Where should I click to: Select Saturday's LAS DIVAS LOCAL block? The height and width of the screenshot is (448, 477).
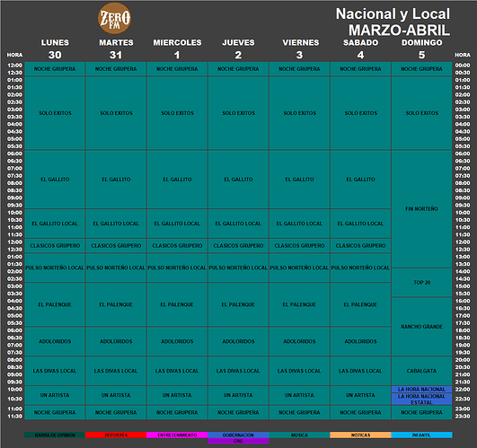pyautogui.click(x=360, y=371)
